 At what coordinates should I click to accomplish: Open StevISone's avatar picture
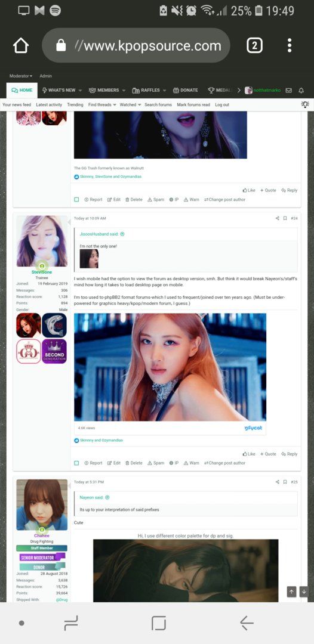(42, 241)
